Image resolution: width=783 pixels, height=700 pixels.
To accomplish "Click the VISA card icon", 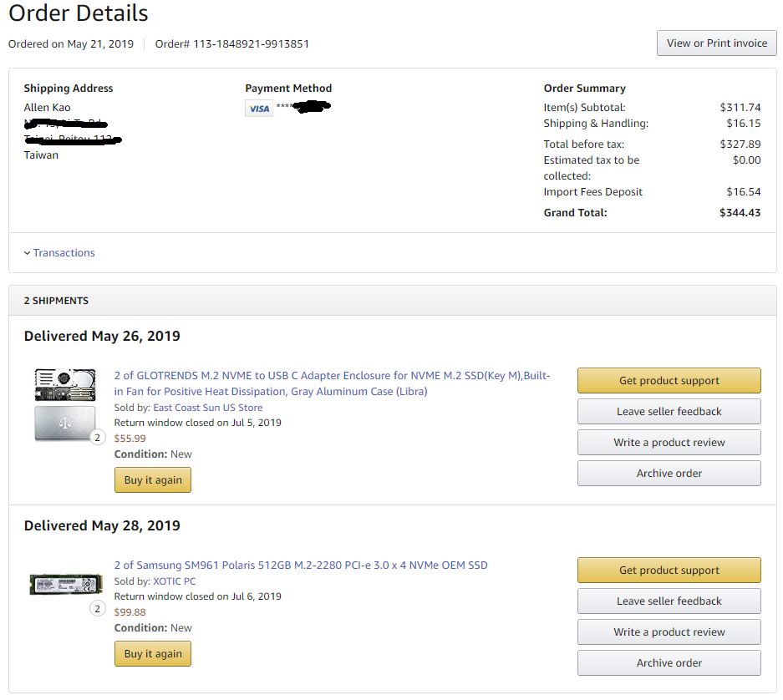I will tap(259, 109).
